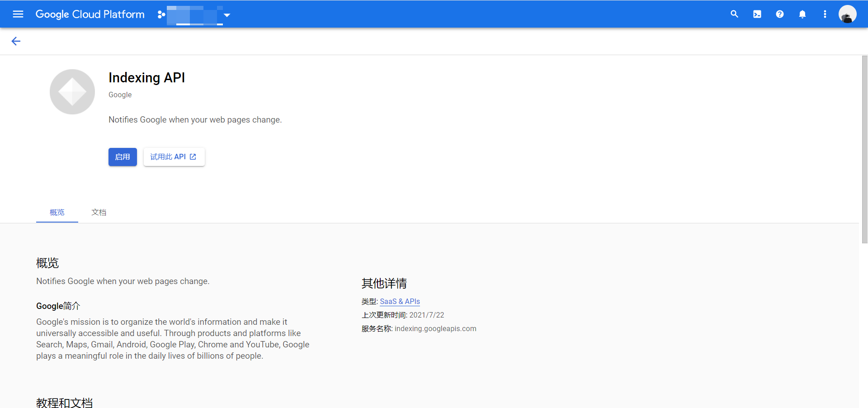This screenshot has width=868, height=408.
Task: Click the blue 启用 enable button
Action: [123, 157]
